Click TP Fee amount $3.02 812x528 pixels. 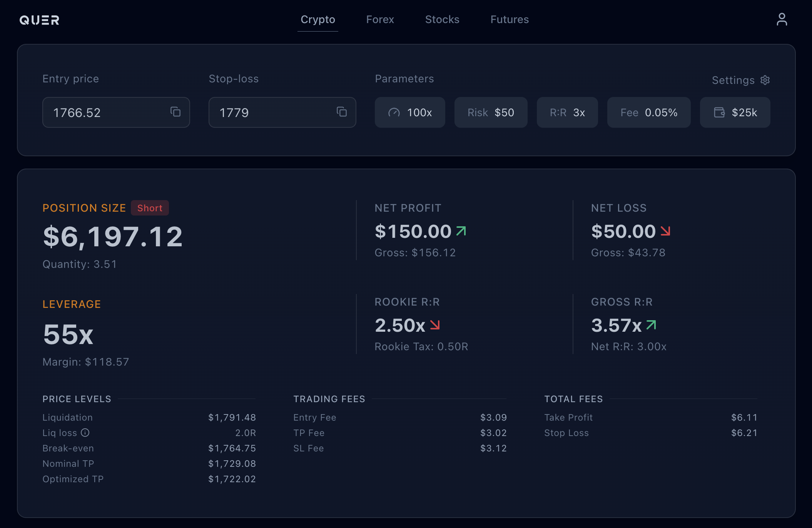[x=494, y=433]
